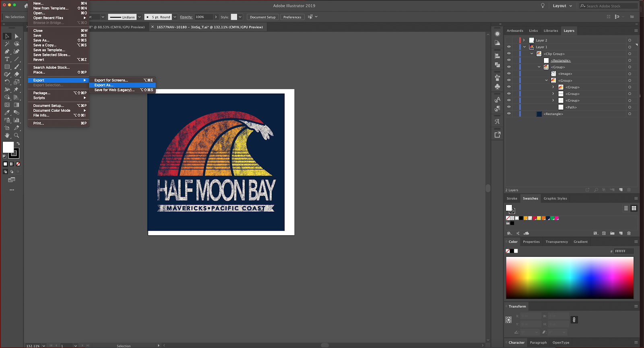Open the Uniform stroke profile dropdown
This screenshot has width=644, height=348.
(x=140, y=17)
